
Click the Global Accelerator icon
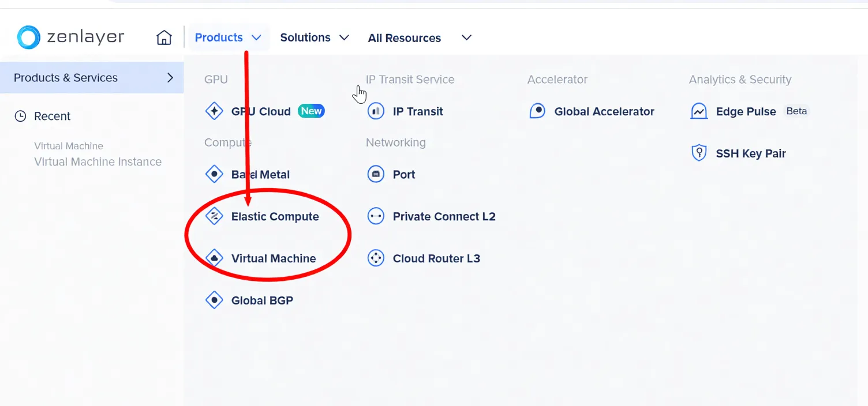(x=537, y=111)
